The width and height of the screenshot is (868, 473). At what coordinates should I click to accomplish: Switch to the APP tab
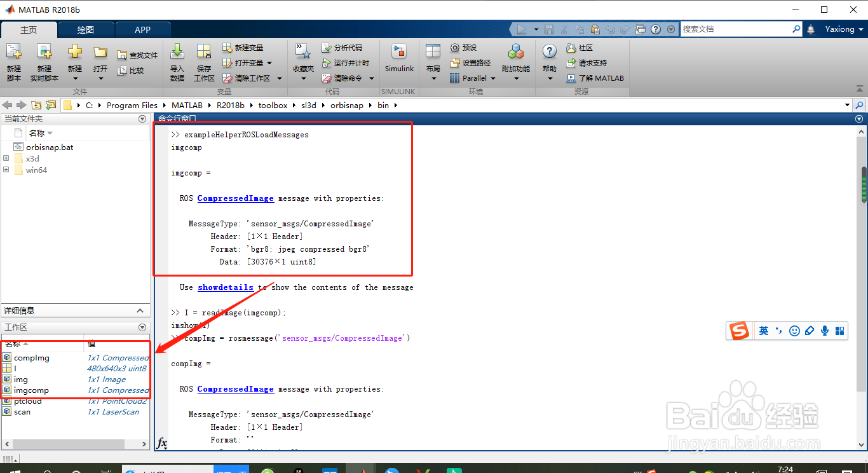pyautogui.click(x=143, y=30)
